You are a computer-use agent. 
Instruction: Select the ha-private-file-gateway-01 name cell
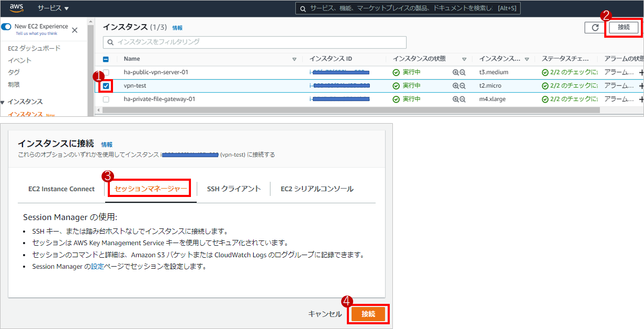160,98
